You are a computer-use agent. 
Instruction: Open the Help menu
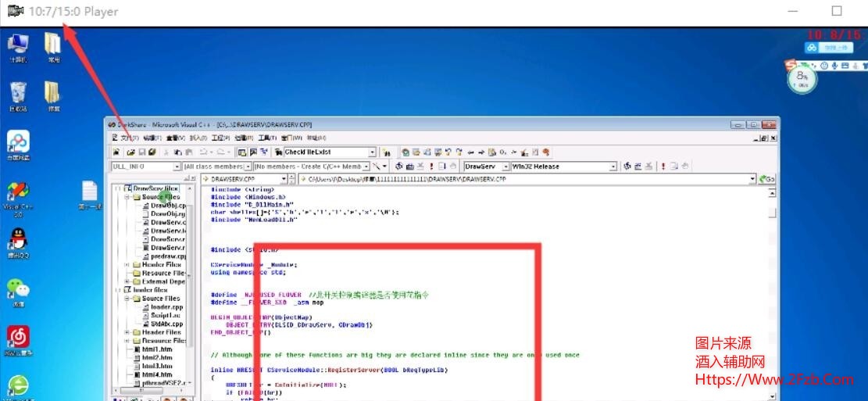coord(316,138)
